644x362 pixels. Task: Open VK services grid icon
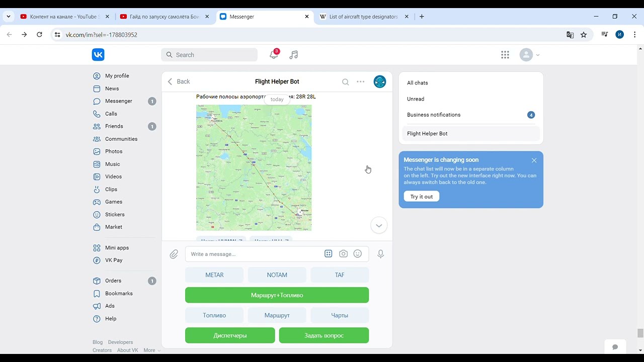click(x=505, y=55)
